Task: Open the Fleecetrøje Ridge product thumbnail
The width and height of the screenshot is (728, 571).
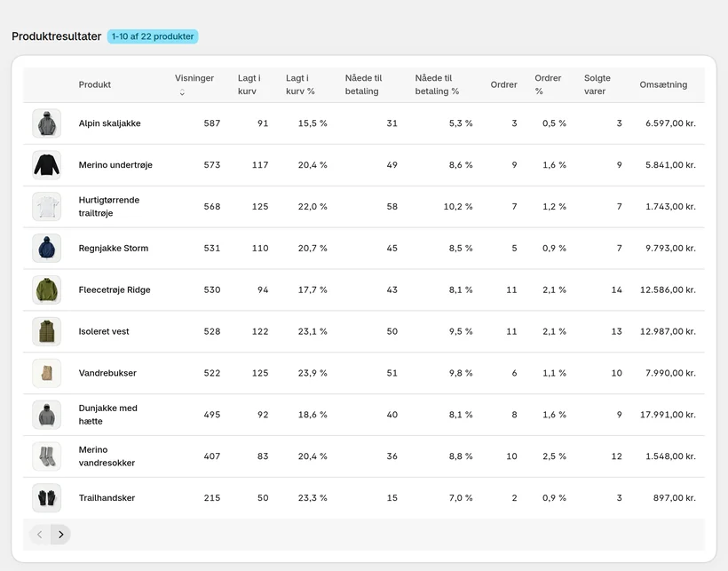Action: point(46,289)
